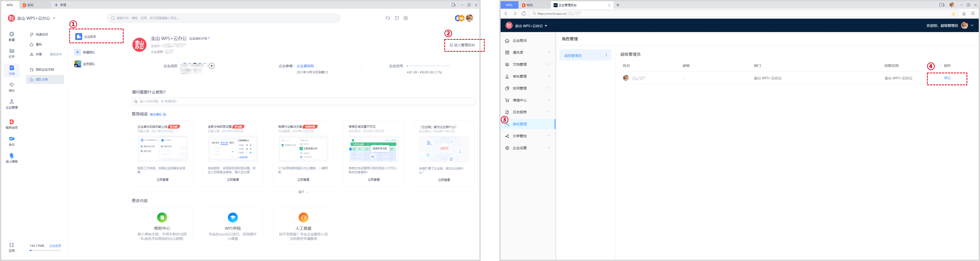Click 立即查看 under 企业身份切换功能上线 card
This screenshot has width=980, height=261.
162,180
